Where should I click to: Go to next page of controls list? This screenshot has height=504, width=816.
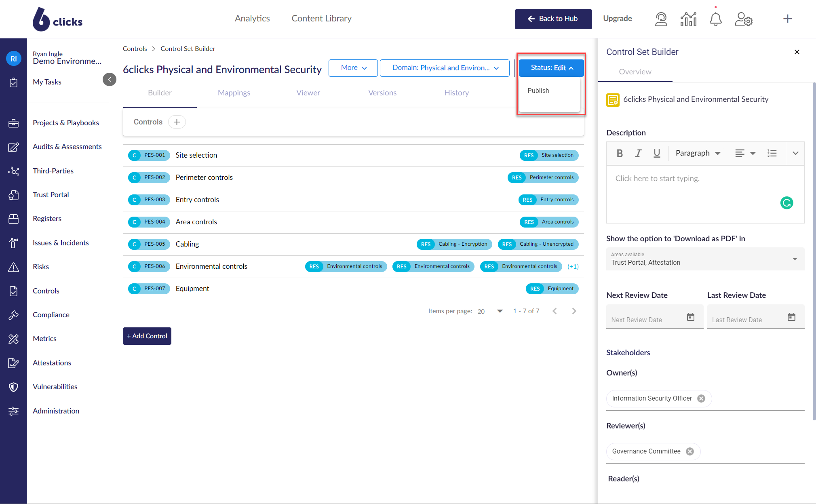pyautogui.click(x=574, y=311)
